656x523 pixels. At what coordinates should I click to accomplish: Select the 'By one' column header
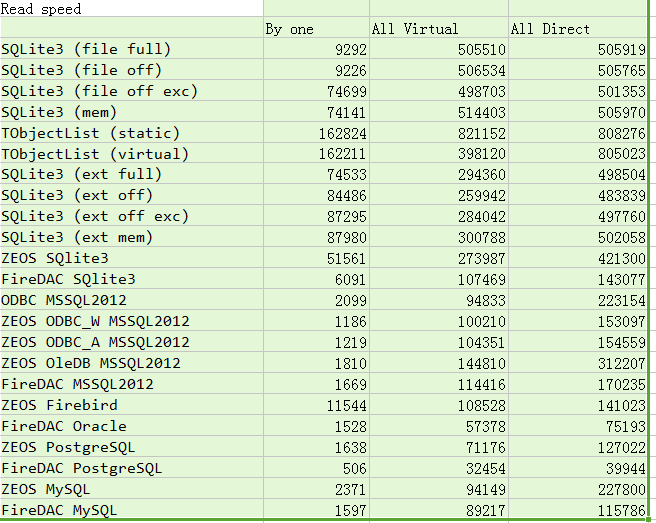[x=316, y=28]
